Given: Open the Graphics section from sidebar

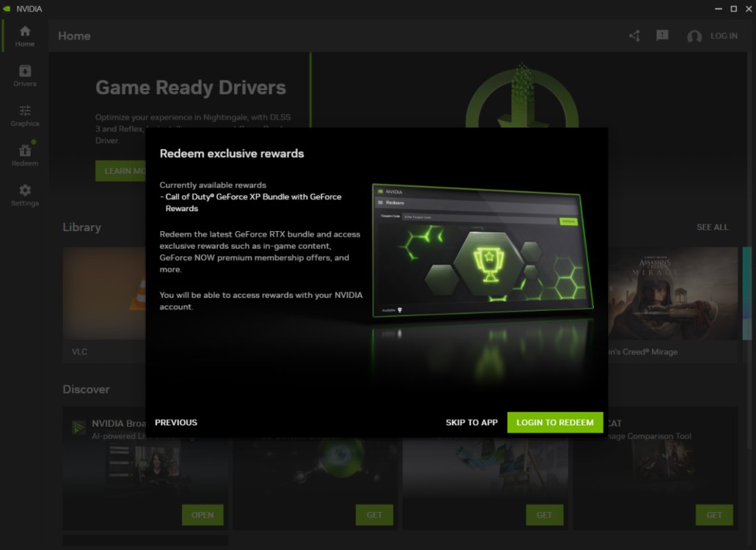Looking at the screenshot, I should coord(24,114).
